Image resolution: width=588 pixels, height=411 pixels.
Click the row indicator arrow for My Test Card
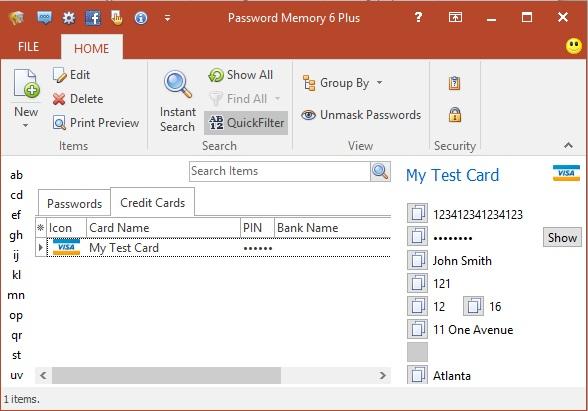coord(40,248)
